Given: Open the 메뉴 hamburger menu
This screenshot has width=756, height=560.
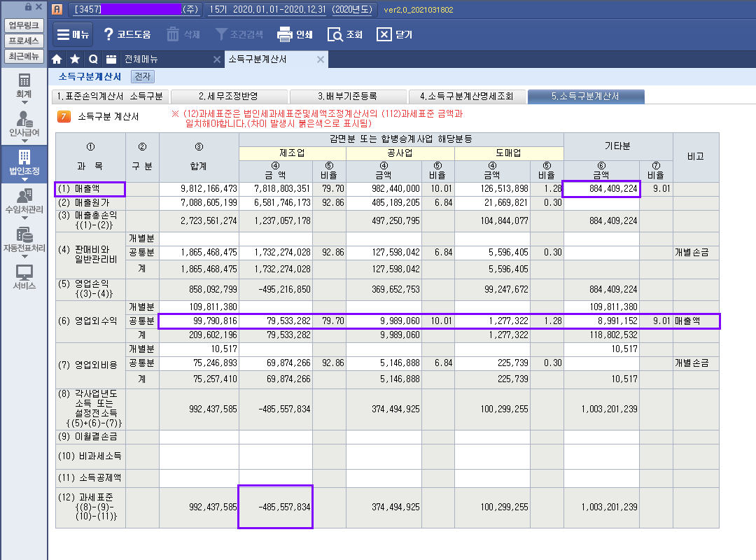Looking at the screenshot, I should (x=73, y=34).
